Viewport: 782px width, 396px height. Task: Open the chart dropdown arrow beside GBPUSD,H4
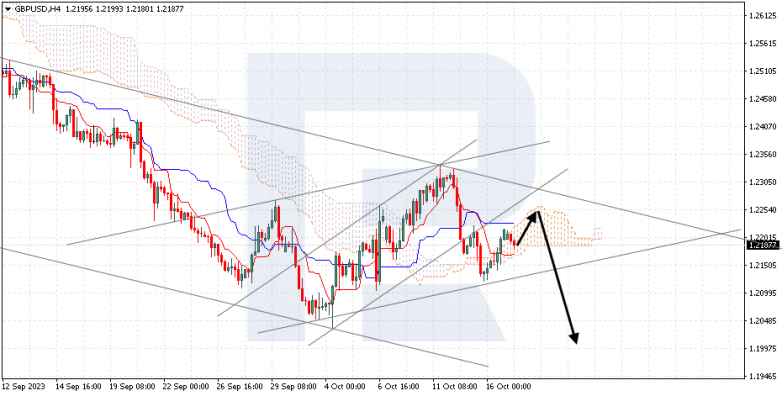click(7, 9)
